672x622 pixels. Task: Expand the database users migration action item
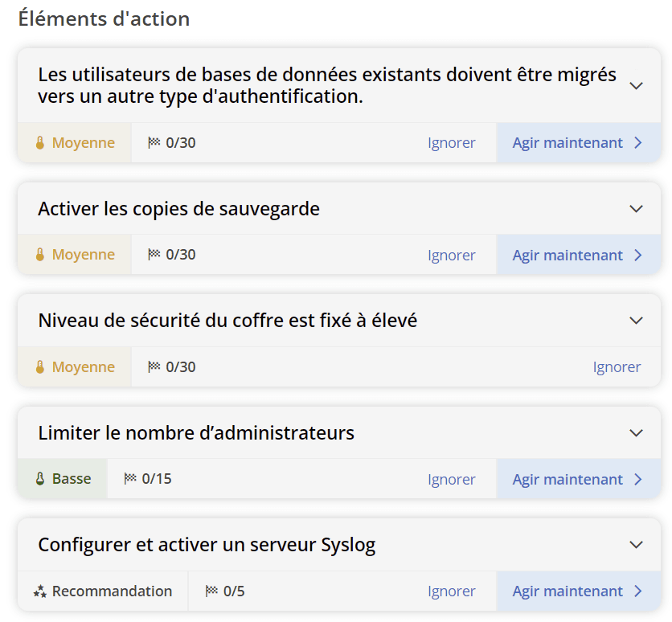pyautogui.click(x=637, y=84)
